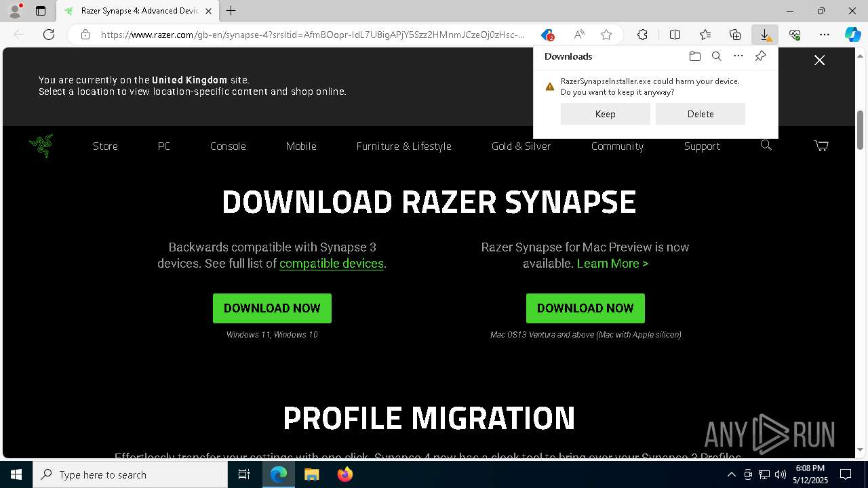Follow the compatible devices link
Image resolution: width=868 pixels, height=488 pixels.
coord(332,264)
